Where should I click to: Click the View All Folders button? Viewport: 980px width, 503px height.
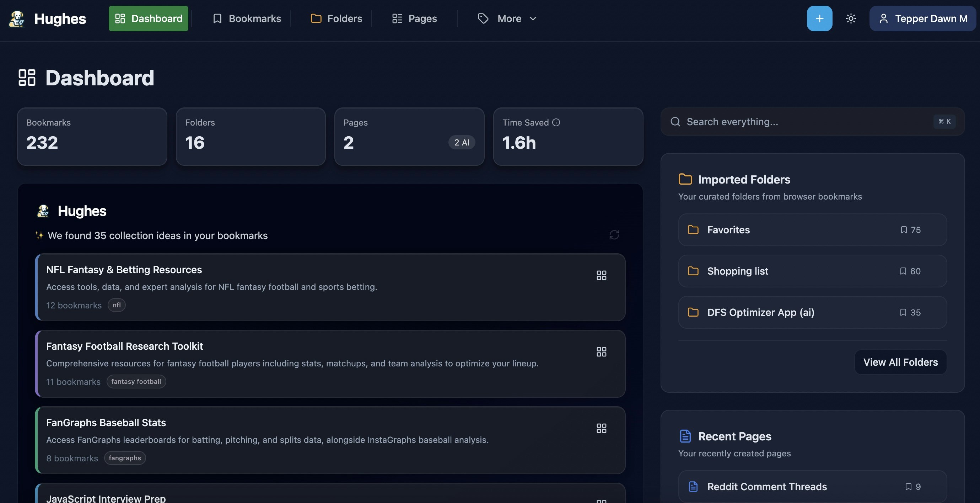click(x=900, y=362)
